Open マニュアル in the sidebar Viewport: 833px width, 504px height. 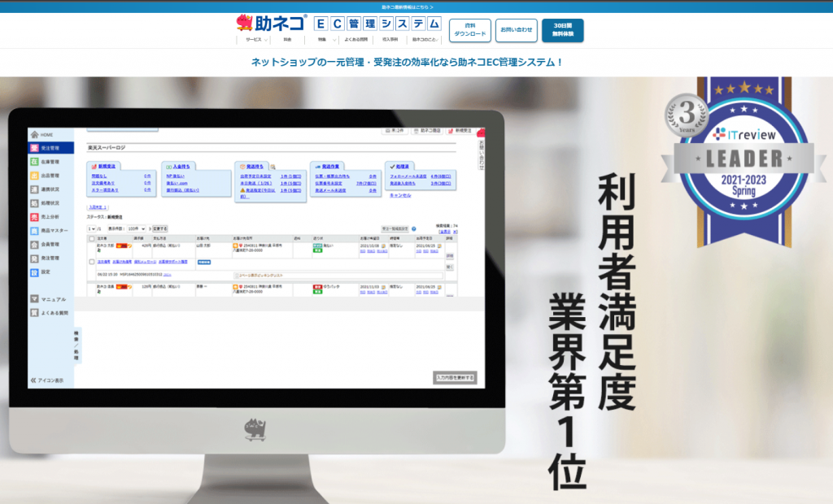tap(52, 299)
